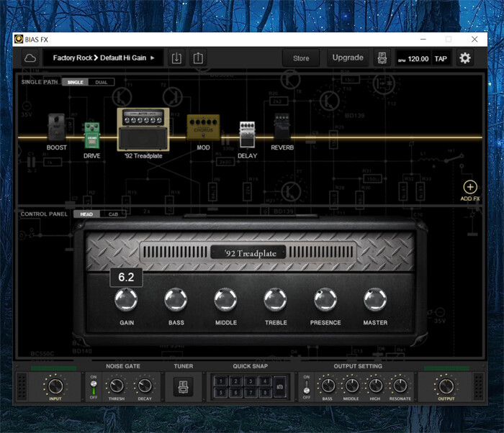Image resolution: width=504 pixels, height=433 pixels.
Task: Expand preset list via arrow after Default Hi Gain
Action: click(153, 58)
